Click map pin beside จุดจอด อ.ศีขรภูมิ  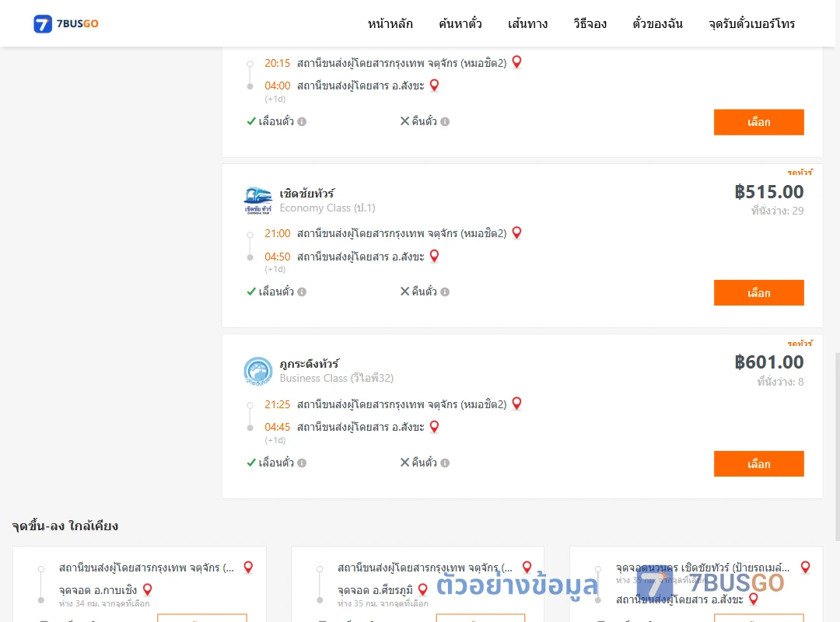point(422,590)
